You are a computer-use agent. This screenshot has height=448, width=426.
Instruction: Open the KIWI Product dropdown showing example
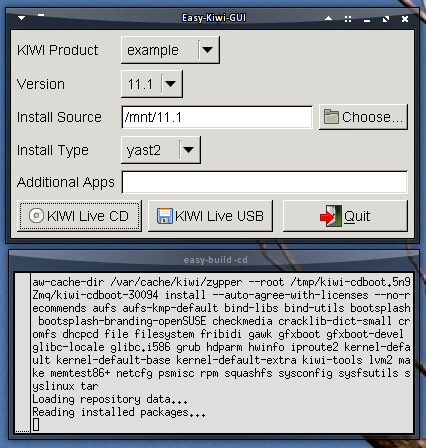[x=170, y=50]
